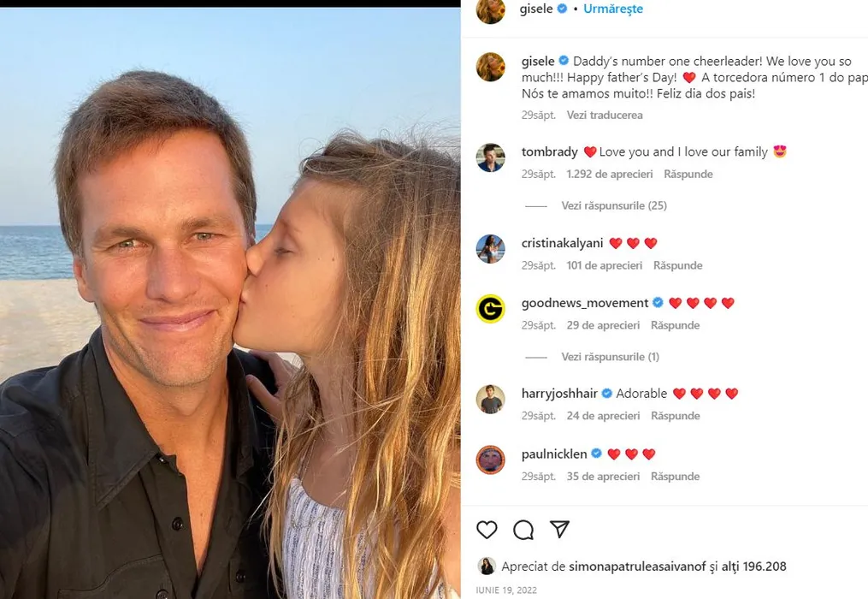
Task: Click Răspunde on harryjoshhair's comment
Action: click(x=675, y=416)
